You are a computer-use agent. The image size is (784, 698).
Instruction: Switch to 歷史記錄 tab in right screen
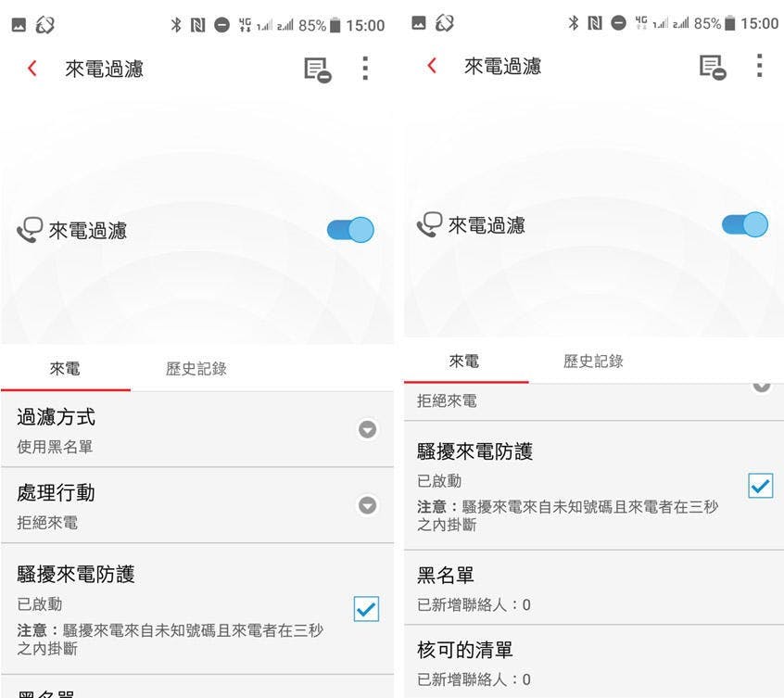593,361
